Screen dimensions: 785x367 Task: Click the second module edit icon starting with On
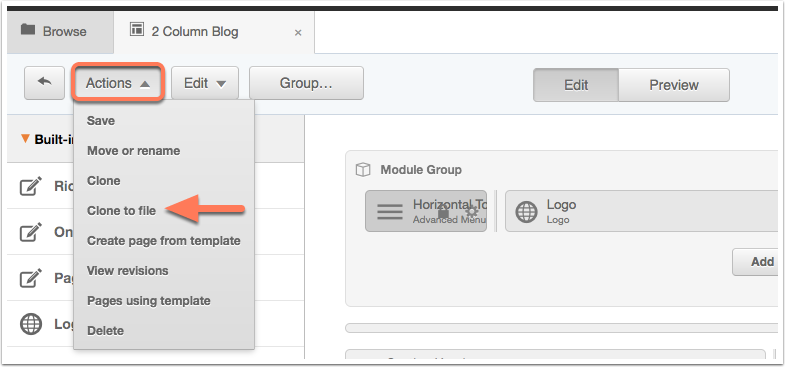31,232
